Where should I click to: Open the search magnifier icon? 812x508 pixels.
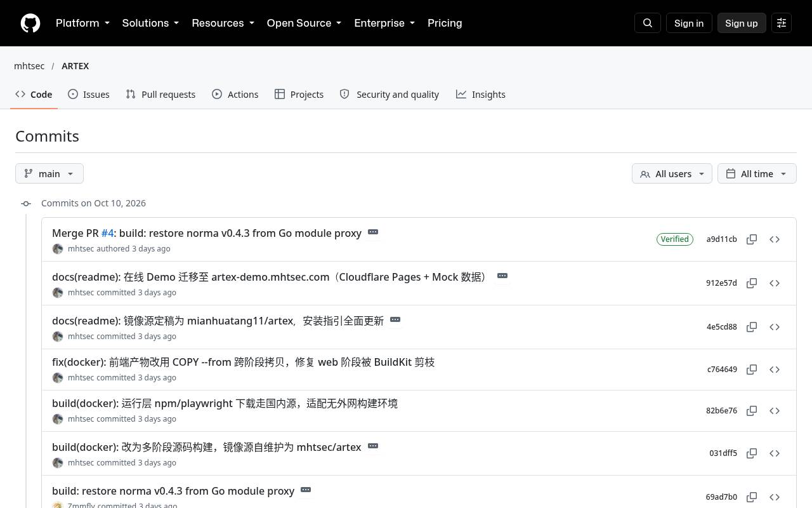pos(648,23)
